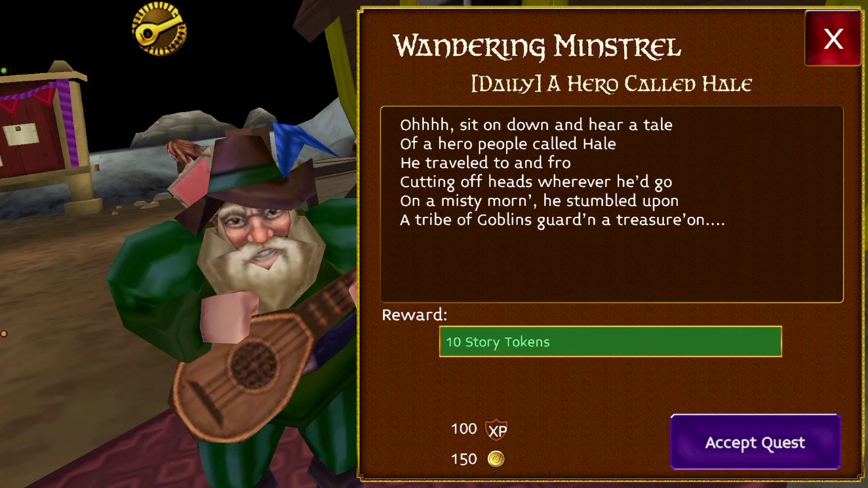Click the Wandering Minstrel title text
This screenshot has width=868, height=488.
pos(537,47)
